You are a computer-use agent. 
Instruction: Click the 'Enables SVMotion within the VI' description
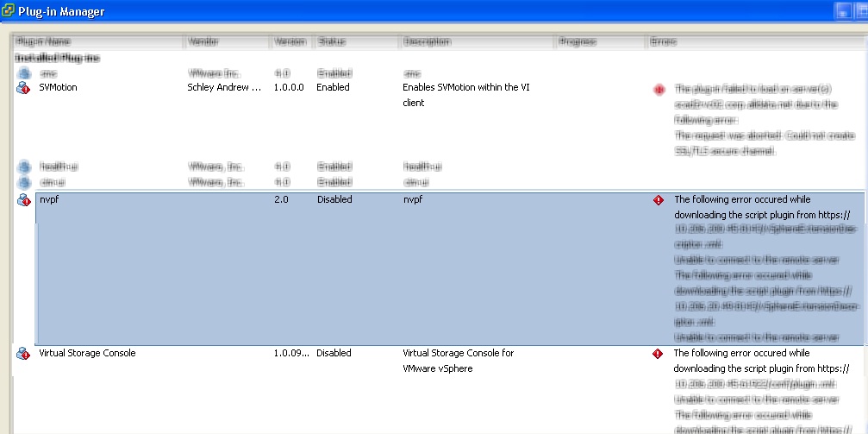pyautogui.click(x=472, y=88)
